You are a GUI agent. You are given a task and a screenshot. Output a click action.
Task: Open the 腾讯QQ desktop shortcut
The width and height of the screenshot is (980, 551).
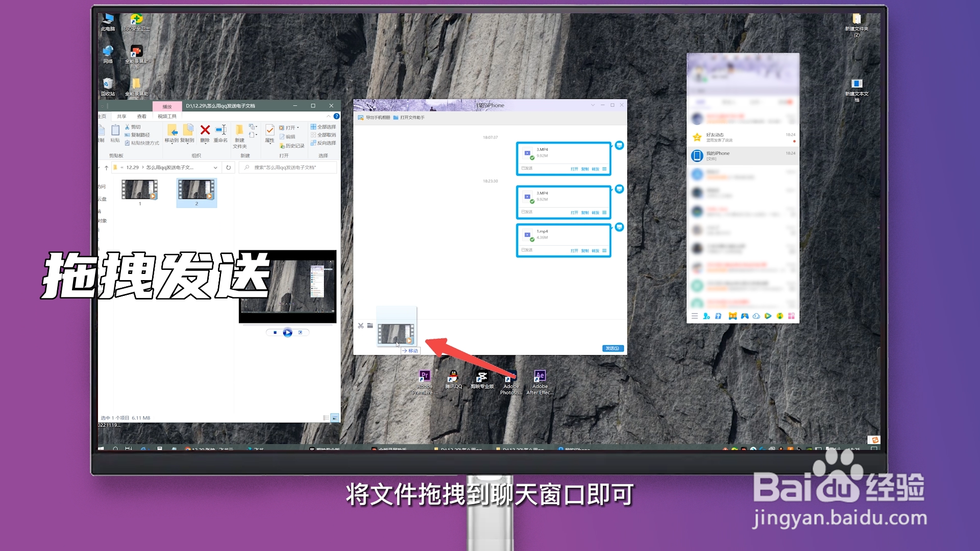(x=453, y=378)
